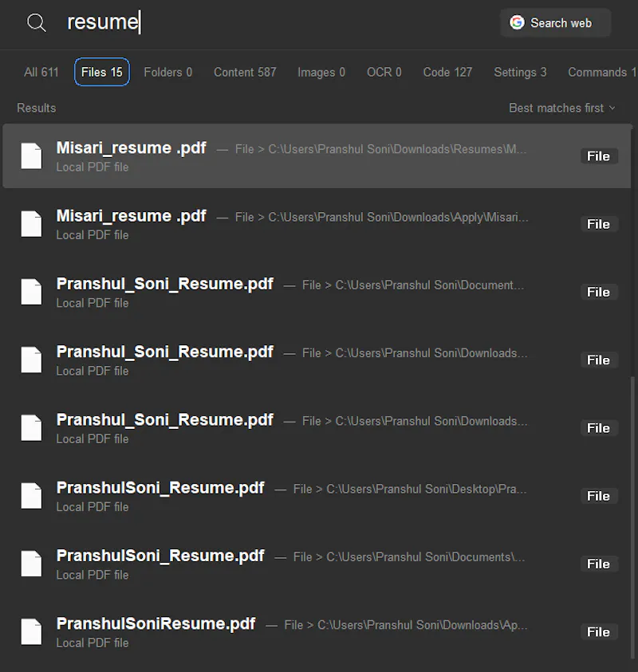Switch to the Images 0 tab
The image size is (638, 672).
pyautogui.click(x=321, y=72)
